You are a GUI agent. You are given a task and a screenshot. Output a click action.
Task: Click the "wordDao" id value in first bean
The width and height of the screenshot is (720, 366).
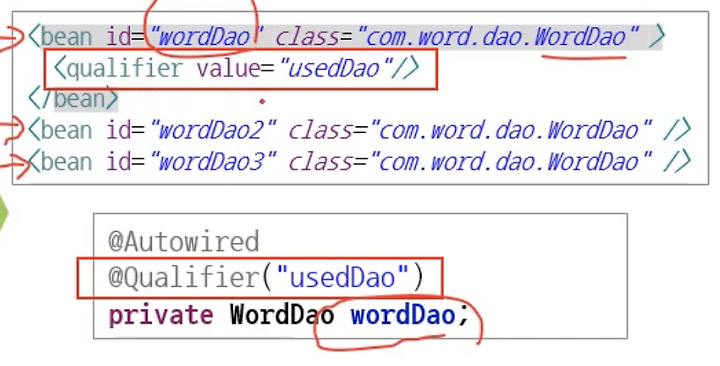click(208, 37)
